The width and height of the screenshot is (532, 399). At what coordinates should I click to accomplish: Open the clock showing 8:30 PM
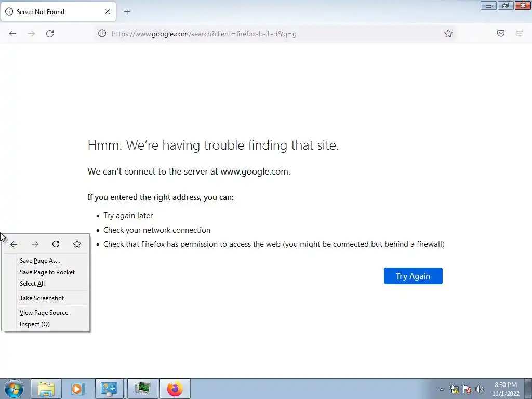(506, 389)
